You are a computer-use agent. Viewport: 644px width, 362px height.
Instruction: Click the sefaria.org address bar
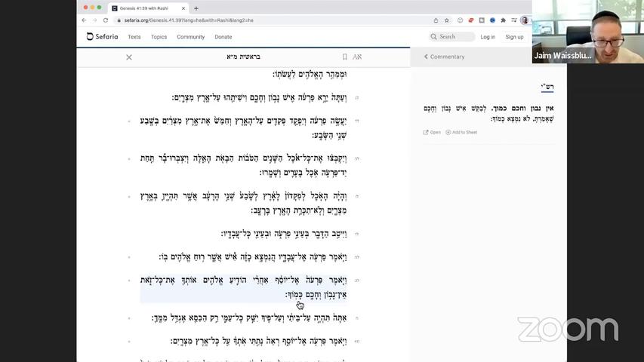pos(271,20)
